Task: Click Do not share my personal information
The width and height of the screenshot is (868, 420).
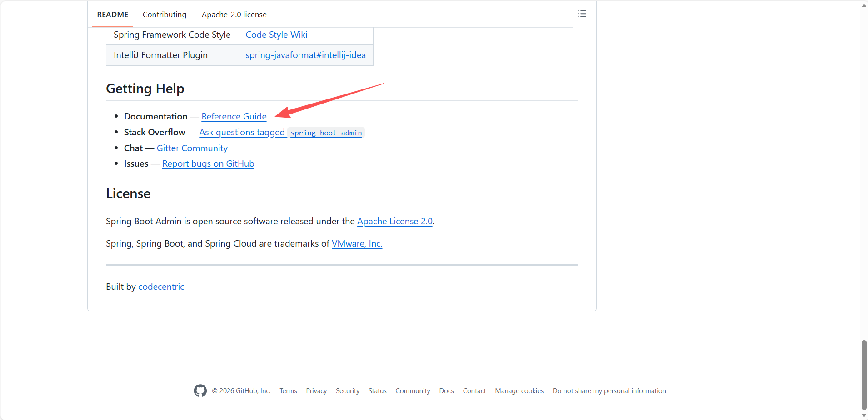Action: [x=609, y=391]
